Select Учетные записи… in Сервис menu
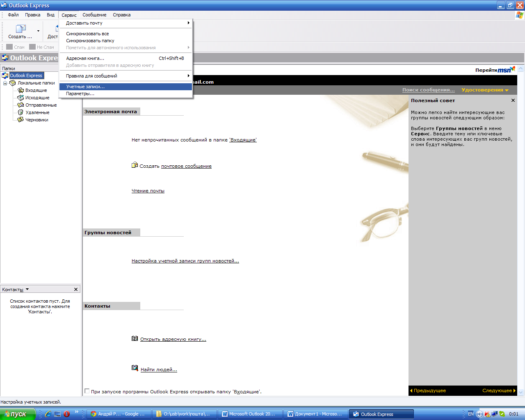Screen dimensions: 525x420 pyautogui.click(x=126, y=87)
